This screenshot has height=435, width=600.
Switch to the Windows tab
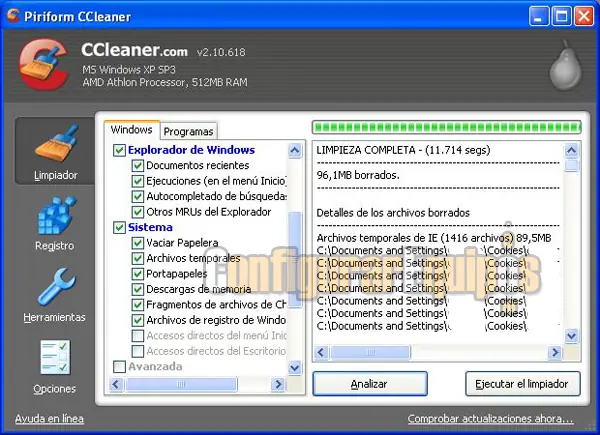point(131,130)
